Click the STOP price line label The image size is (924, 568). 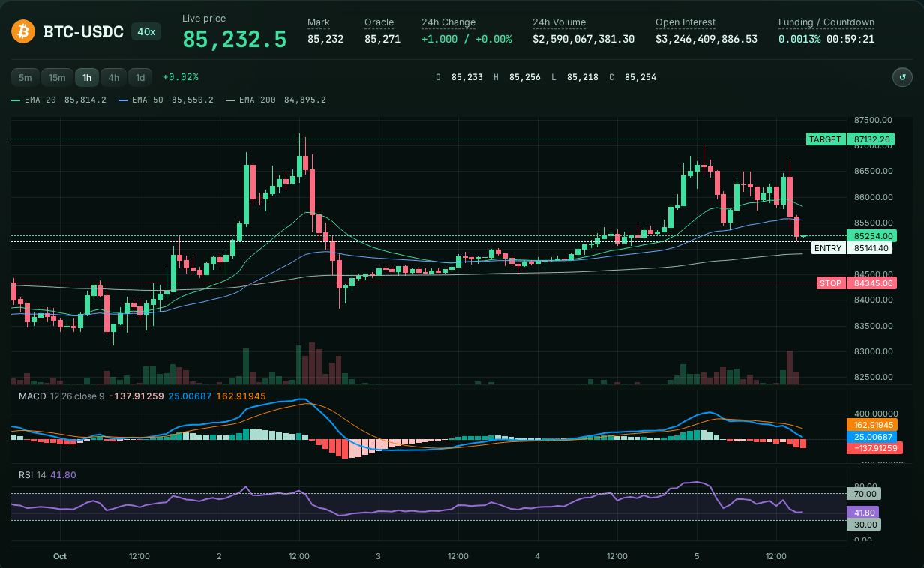click(x=831, y=283)
